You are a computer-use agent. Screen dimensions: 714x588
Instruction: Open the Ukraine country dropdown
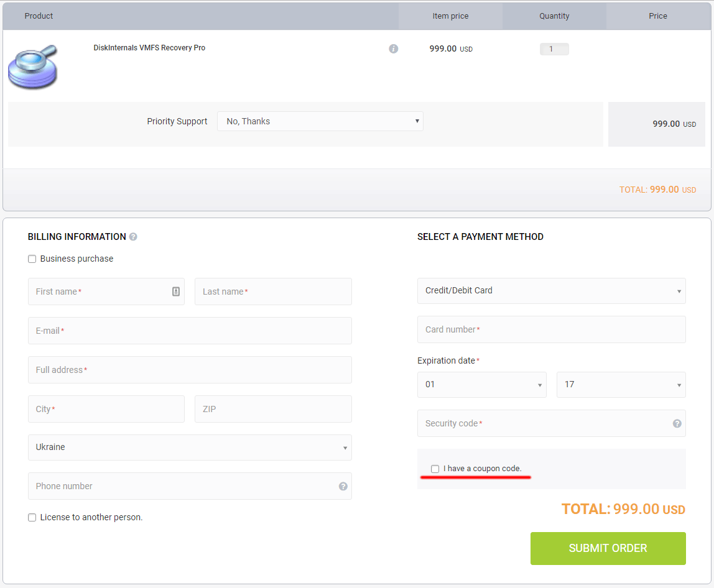(x=190, y=448)
